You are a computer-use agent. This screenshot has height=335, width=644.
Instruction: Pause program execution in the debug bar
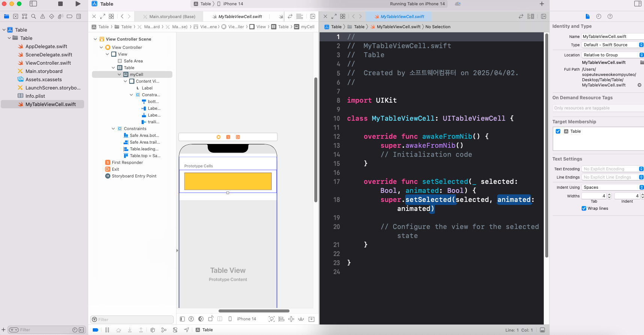pyautogui.click(x=107, y=330)
